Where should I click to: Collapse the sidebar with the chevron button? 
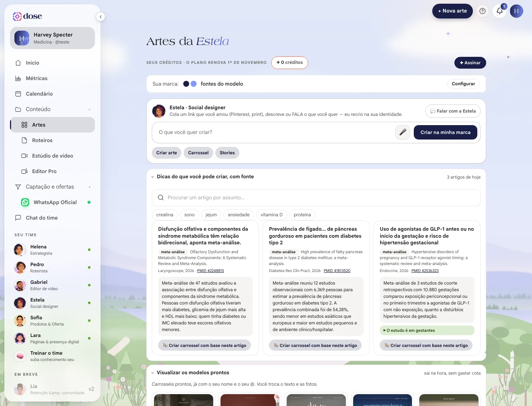pyautogui.click(x=100, y=17)
